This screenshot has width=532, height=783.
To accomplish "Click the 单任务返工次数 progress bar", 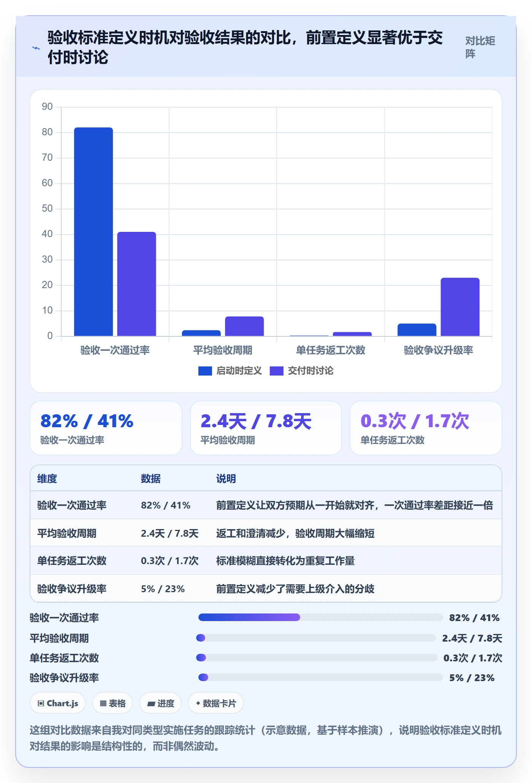I will point(317,658).
